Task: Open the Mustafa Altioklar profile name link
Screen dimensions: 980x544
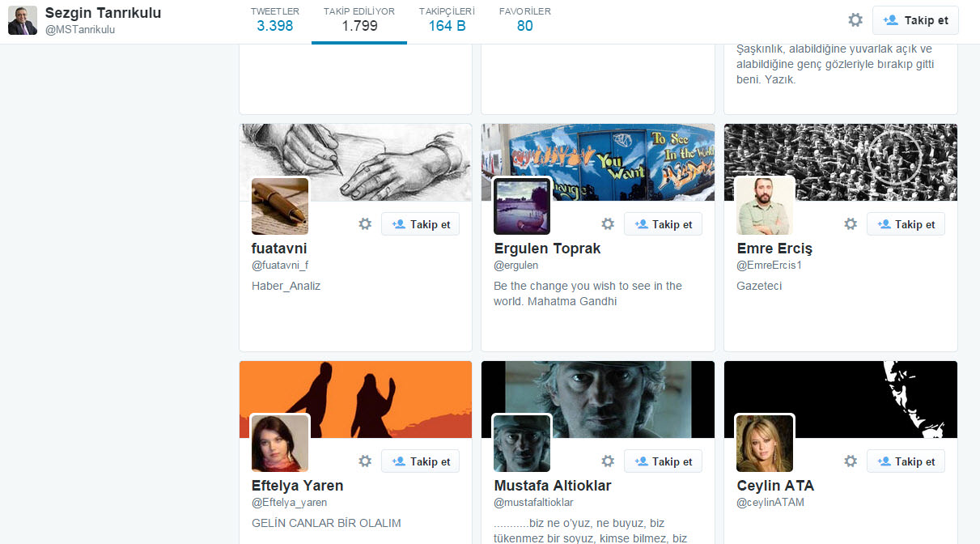Action: [x=553, y=486]
